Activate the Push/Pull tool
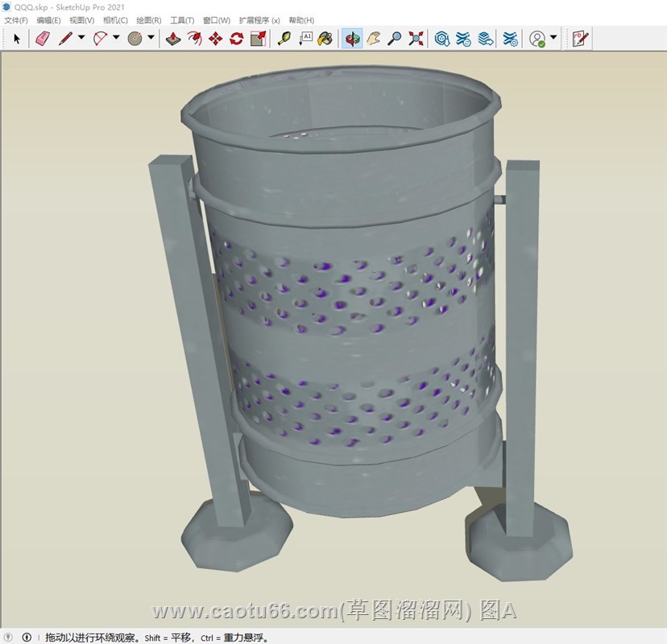Screen dimensions: 667x644 coord(173,38)
